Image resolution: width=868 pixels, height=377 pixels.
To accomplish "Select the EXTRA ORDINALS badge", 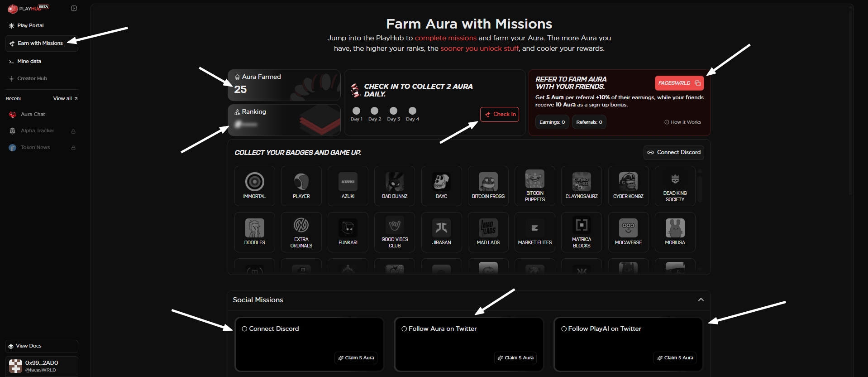I will [x=301, y=232].
